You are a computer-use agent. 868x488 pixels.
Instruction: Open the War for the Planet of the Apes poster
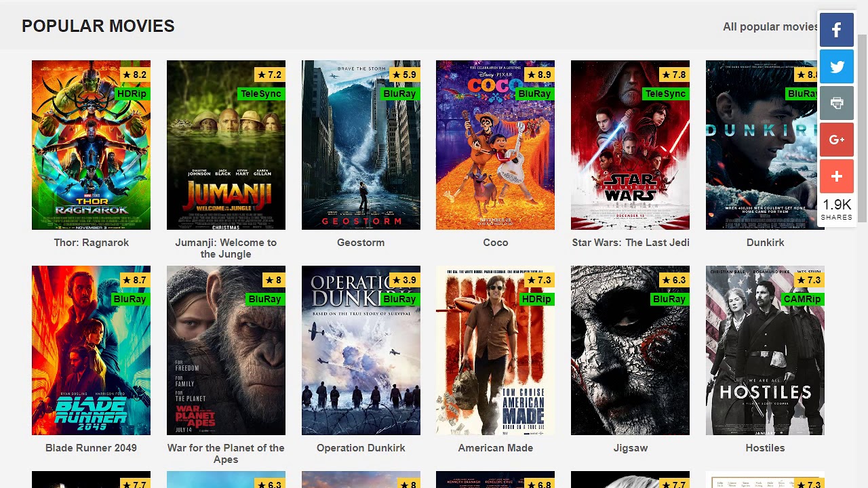(226, 350)
